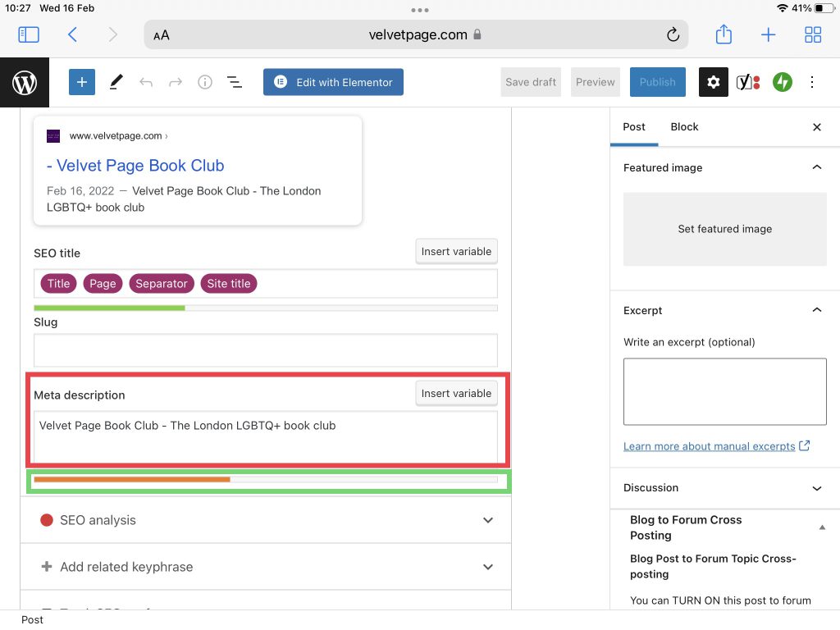Open editor options three-dot menu
The width and height of the screenshot is (840, 630).
pyautogui.click(x=812, y=82)
